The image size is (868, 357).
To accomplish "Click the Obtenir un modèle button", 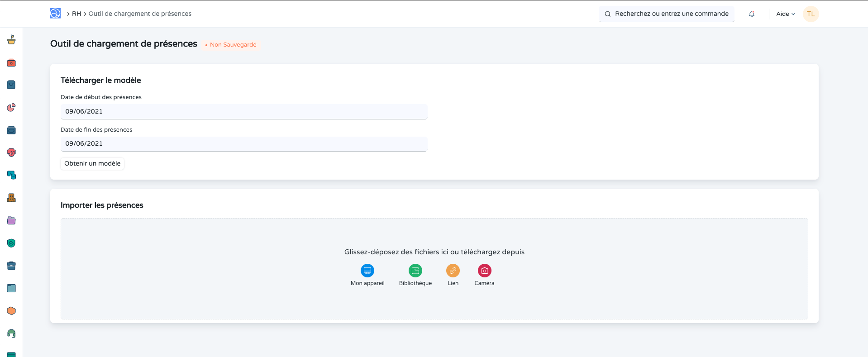I will coord(92,163).
